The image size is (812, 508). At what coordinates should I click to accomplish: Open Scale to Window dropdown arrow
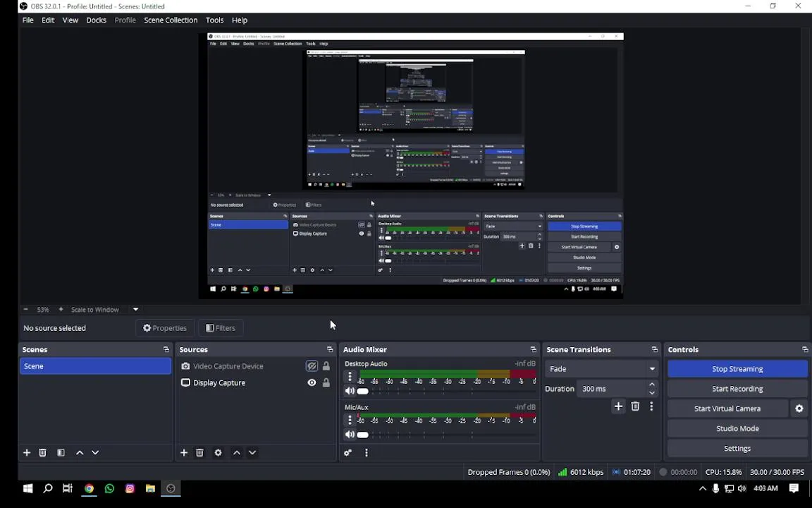tap(135, 310)
